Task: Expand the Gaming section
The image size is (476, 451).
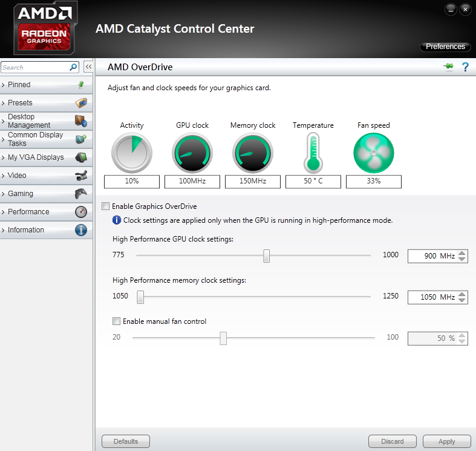Action: tap(3, 194)
